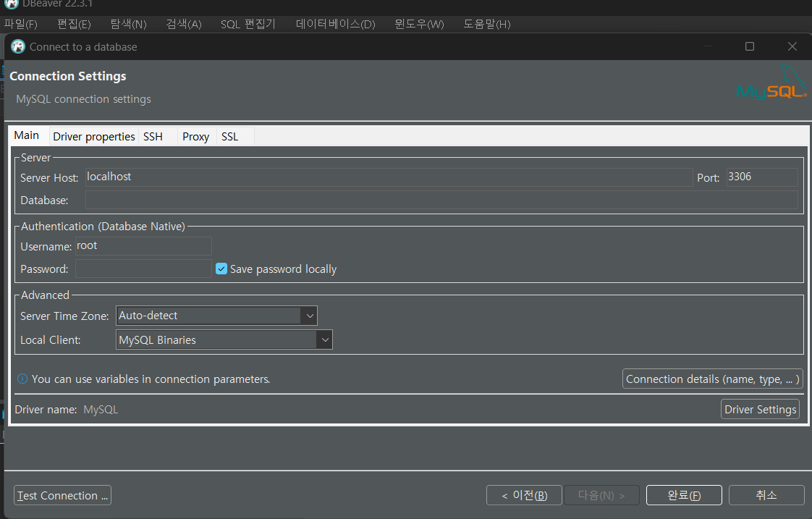Click the DBeaver icon in dialog title bar

pyautogui.click(x=18, y=46)
